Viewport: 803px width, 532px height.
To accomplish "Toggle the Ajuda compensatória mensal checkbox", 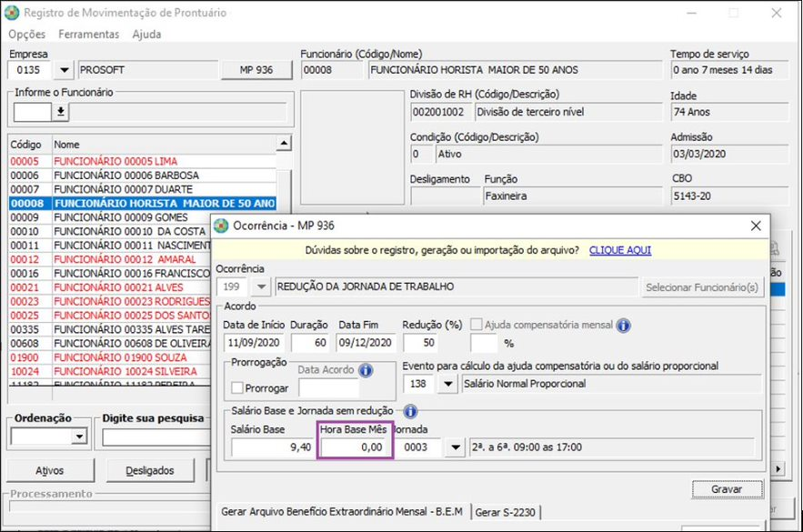I will 477,326.
